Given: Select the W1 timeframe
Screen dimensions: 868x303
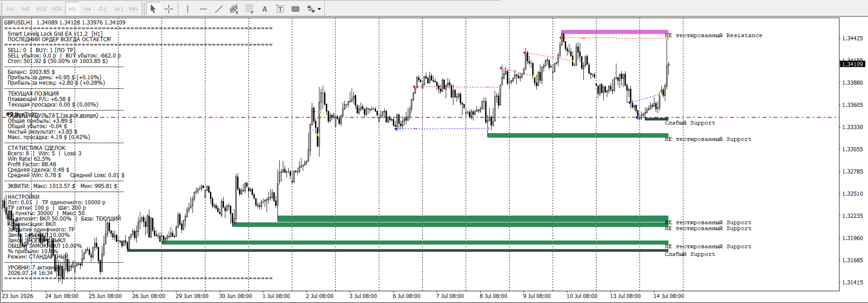Looking at the screenshot, I should tap(119, 9).
